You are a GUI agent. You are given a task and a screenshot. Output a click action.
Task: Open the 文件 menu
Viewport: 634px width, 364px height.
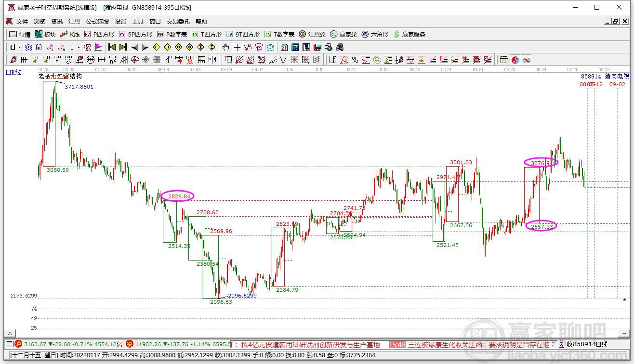click(x=22, y=22)
